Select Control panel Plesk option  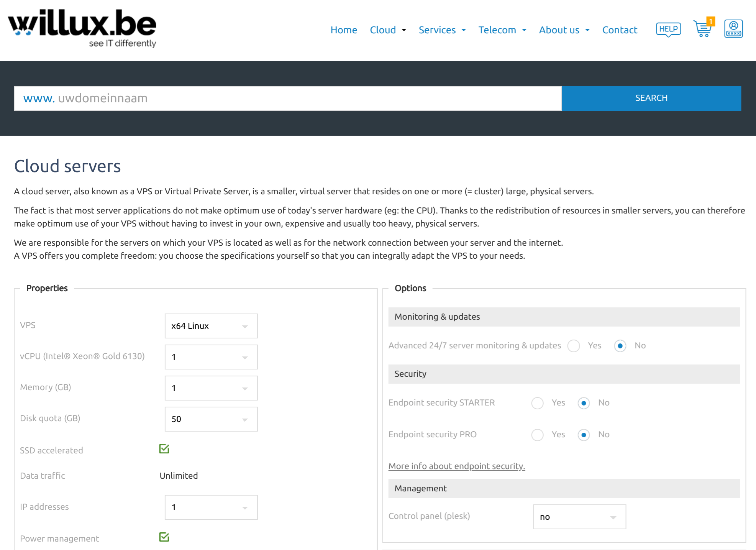click(x=579, y=517)
